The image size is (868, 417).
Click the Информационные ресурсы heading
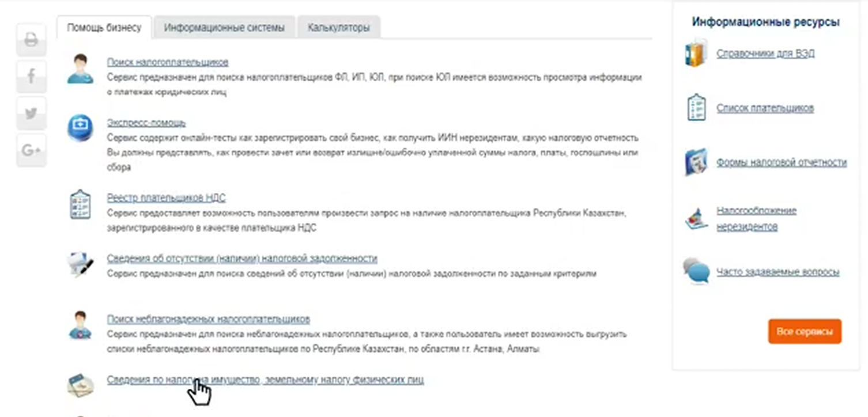[765, 22]
